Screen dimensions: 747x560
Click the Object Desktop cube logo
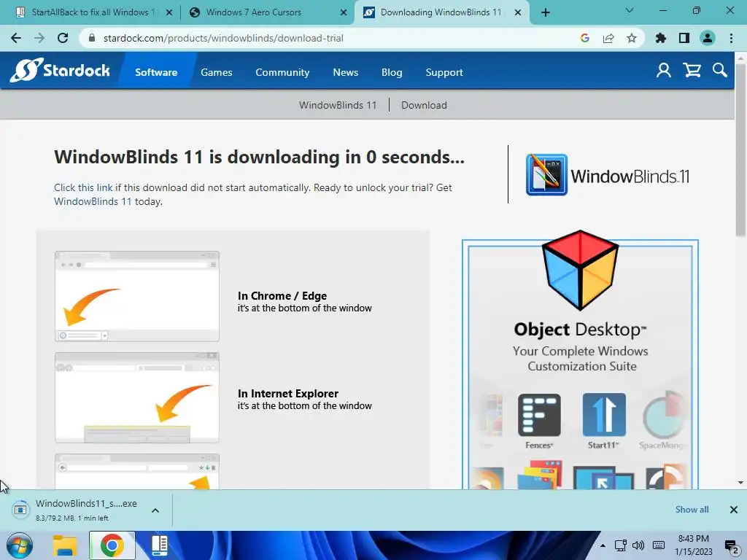[580, 270]
